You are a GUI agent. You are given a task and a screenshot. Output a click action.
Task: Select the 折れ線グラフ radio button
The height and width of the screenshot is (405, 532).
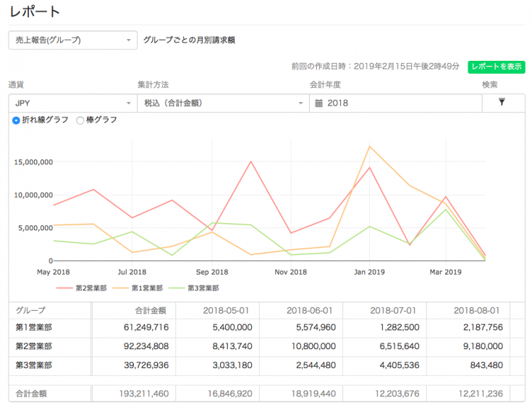(x=16, y=120)
